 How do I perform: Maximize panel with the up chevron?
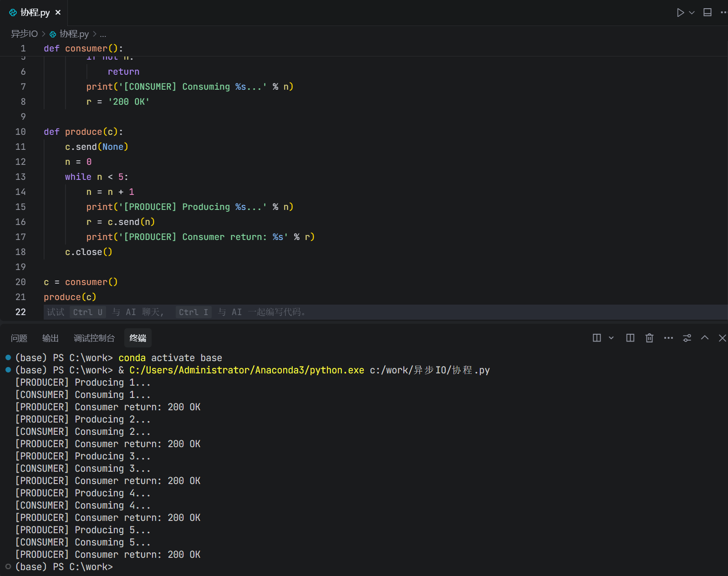[x=705, y=338]
